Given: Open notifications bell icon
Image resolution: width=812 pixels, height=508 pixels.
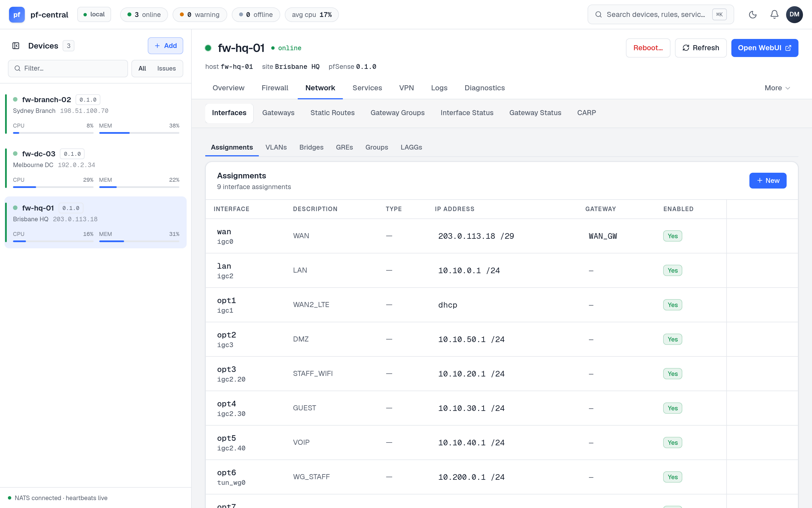Looking at the screenshot, I should click(774, 14).
